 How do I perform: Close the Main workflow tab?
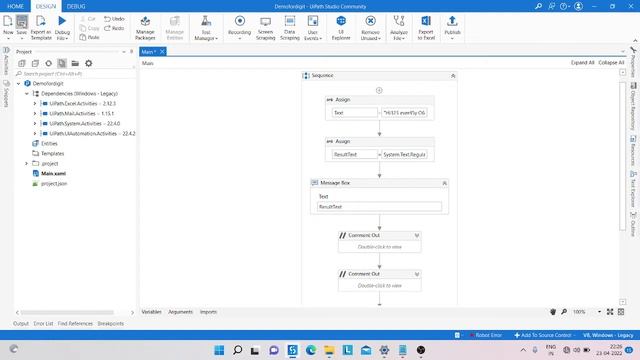pos(162,51)
